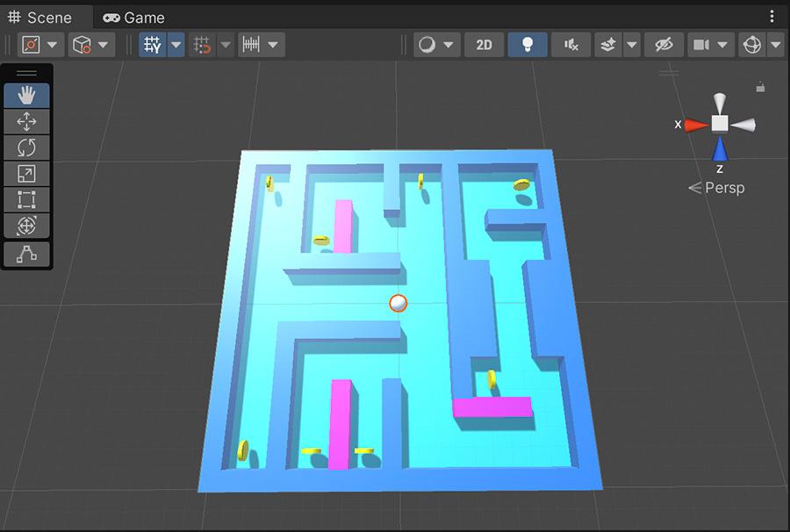This screenshot has width=790, height=532.
Task: Open the custom editor tools button
Action: (x=26, y=254)
